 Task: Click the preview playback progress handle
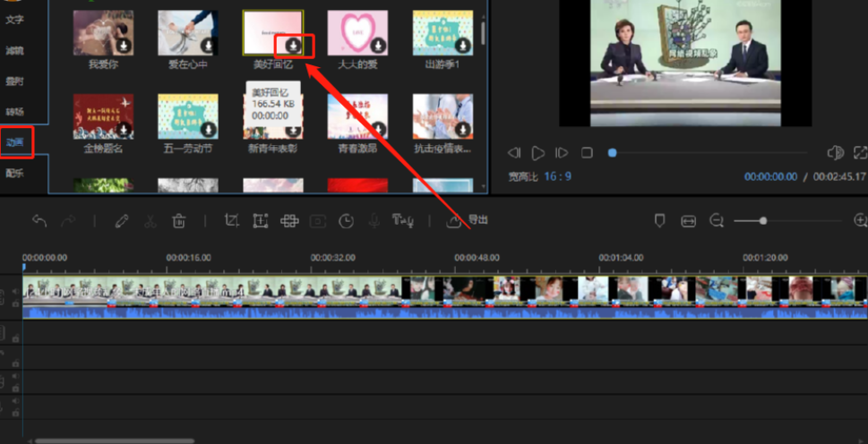[612, 152]
